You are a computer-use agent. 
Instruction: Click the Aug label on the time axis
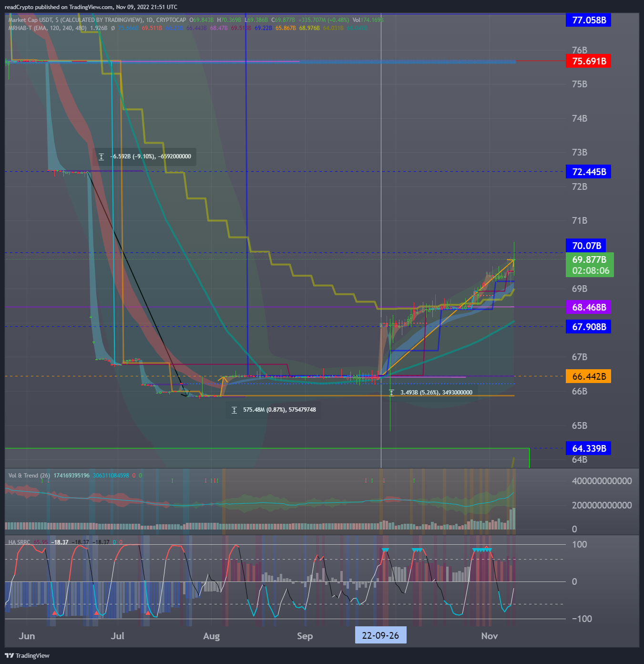pyautogui.click(x=211, y=636)
